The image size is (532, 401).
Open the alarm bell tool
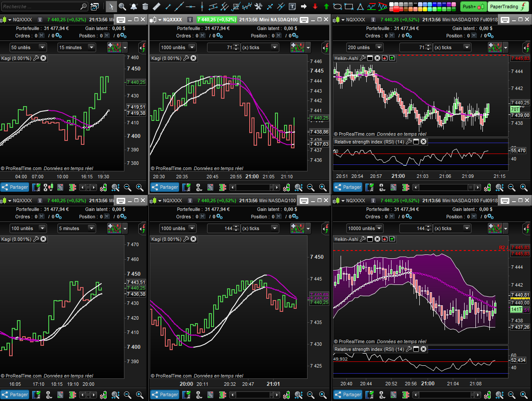134,7
